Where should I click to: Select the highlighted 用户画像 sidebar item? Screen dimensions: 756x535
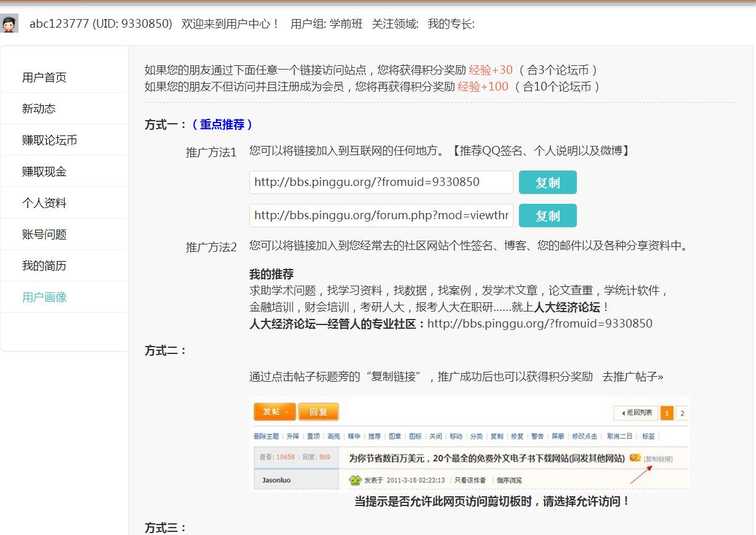pyautogui.click(x=44, y=297)
